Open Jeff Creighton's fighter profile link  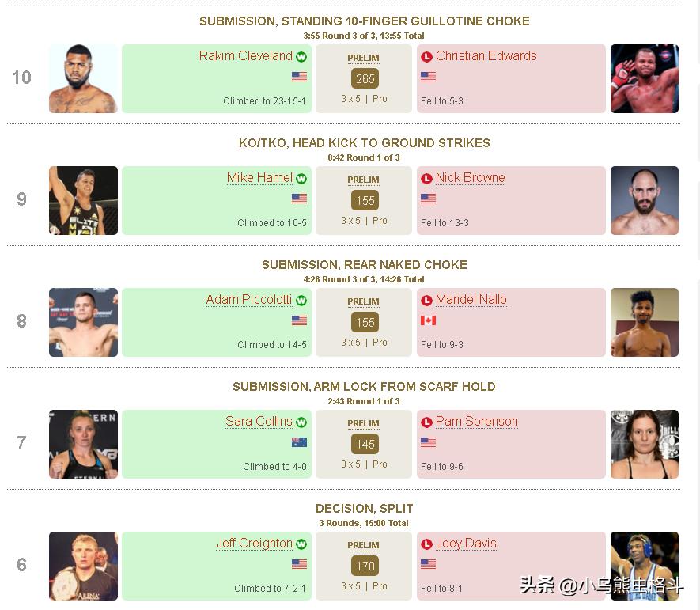(x=254, y=544)
